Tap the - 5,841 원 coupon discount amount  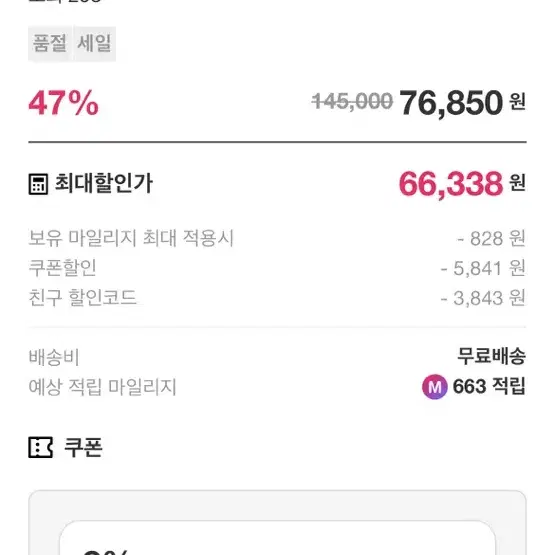click(x=483, y=268)
